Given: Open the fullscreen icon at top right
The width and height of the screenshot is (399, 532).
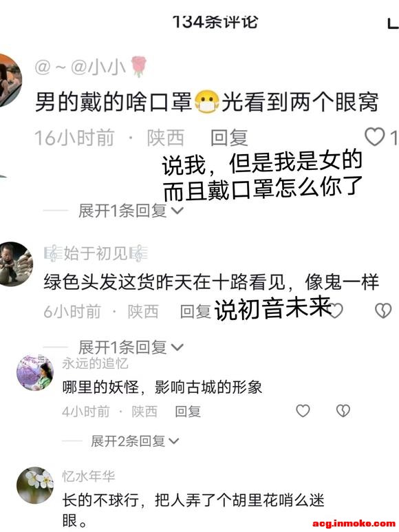Looking at the screenshot, I should tap(393, 23).
